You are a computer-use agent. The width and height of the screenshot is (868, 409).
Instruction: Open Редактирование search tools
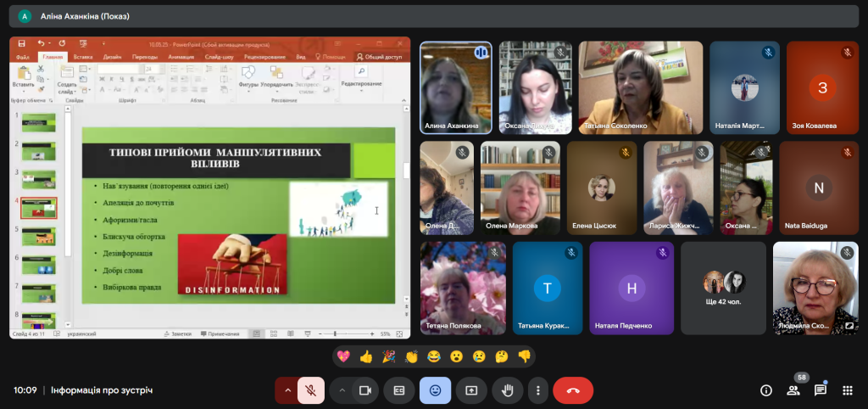click(361, 78)
